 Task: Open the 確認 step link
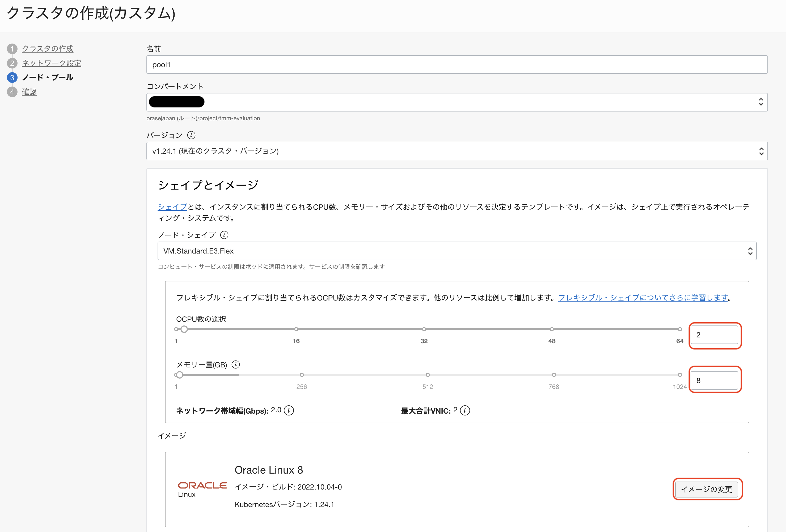[29, 92]
